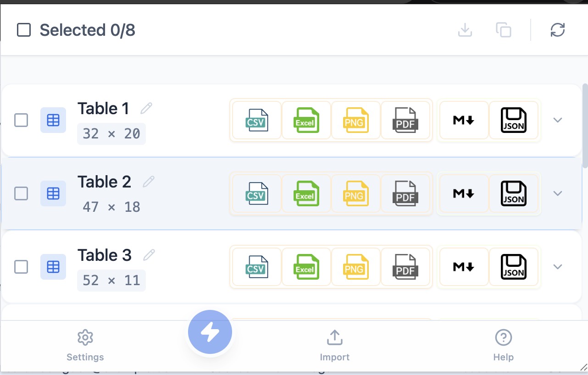Click the copy icon in the header
588x375 pixels.
(504, 30)
